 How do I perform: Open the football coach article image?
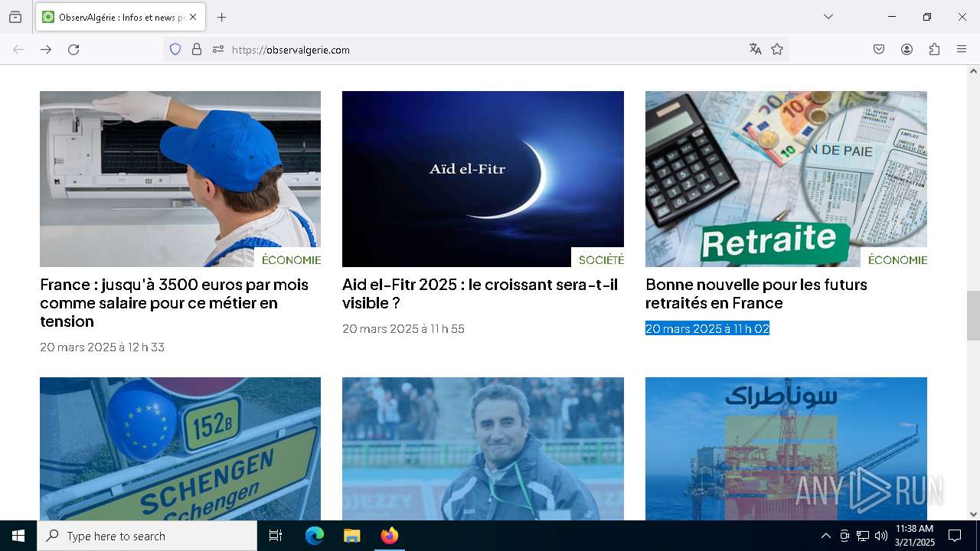pyautogui.click(x=483, y=448)
